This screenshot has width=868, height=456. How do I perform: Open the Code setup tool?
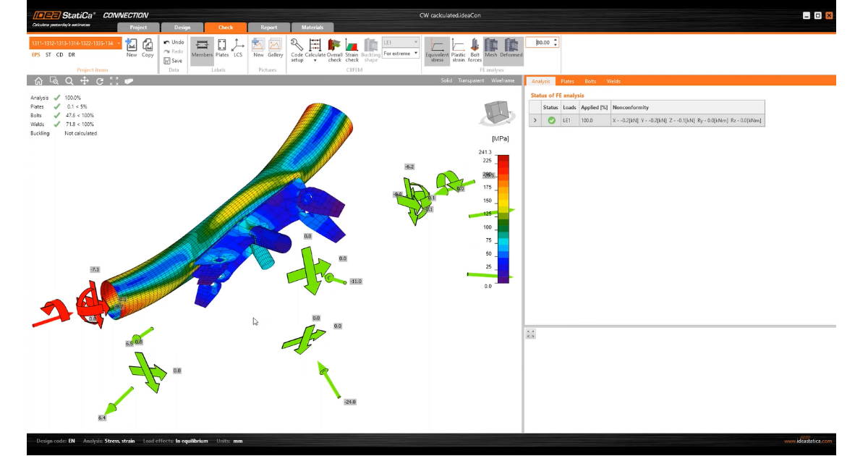tap(297, 48)
